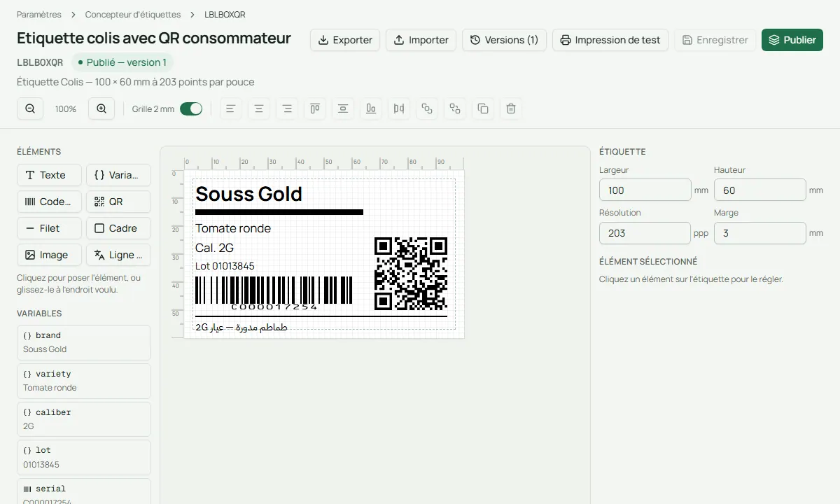This screenshot has width=840, height=504.
Task: Focus the Largeur input field
Action: (645, 190)
